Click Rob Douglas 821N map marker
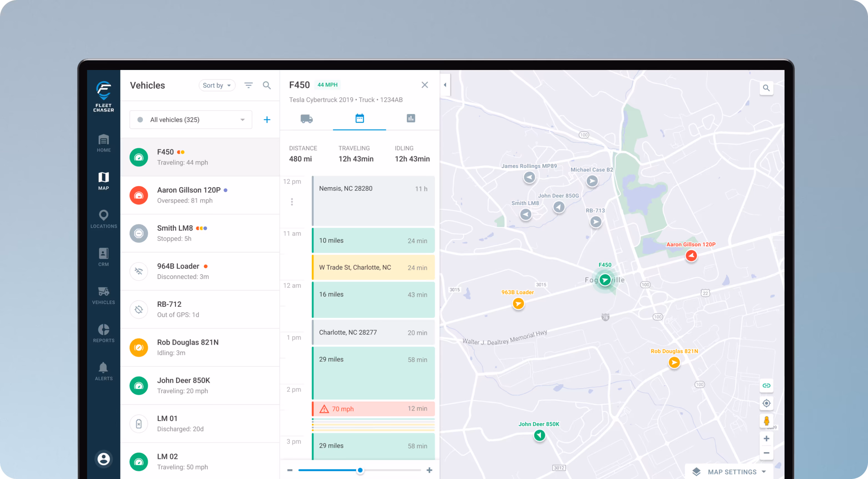 pos(674,363)
